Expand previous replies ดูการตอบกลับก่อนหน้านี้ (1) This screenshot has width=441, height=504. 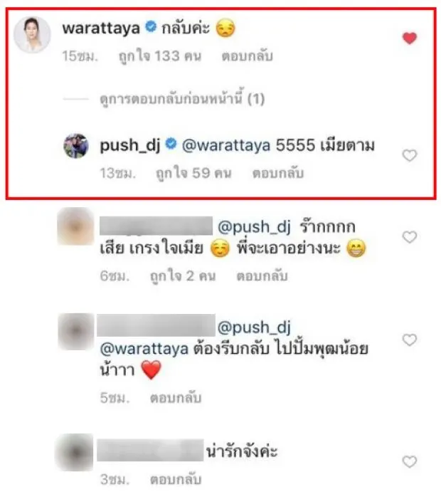click(x=182, y=99)
